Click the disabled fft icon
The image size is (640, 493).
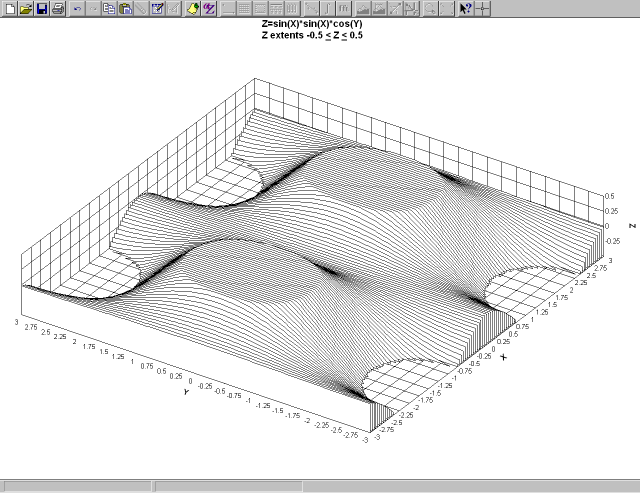(x=343, y=9)
